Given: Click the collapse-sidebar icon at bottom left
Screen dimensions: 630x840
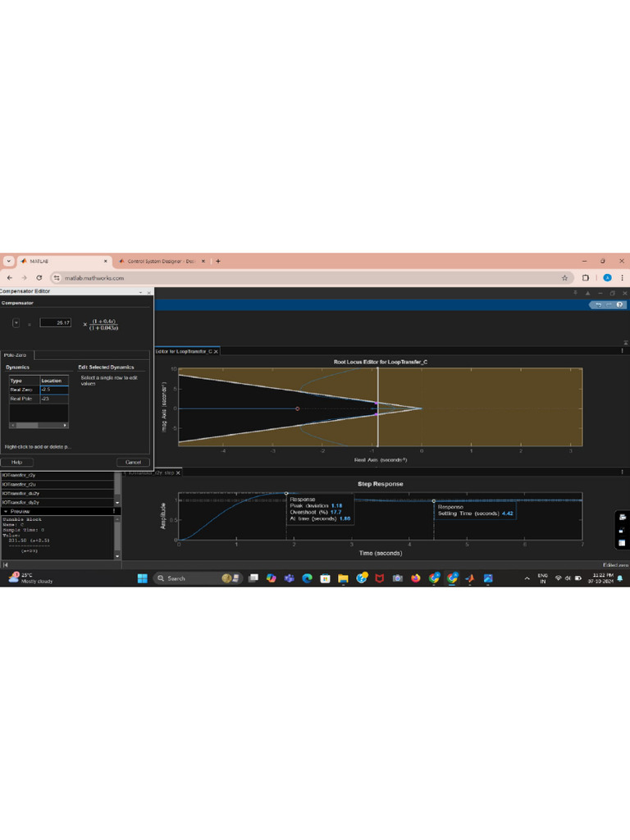Looking at the screenshot, I should 6,564.
